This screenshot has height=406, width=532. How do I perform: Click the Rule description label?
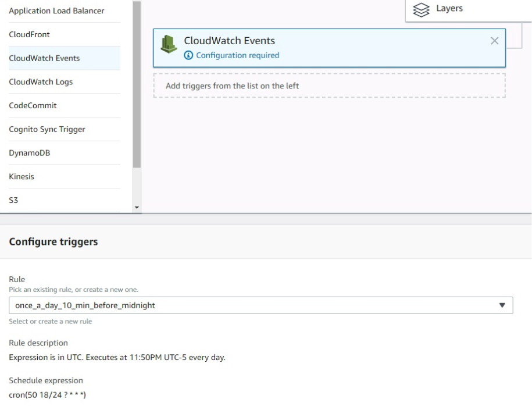(38, 343)
